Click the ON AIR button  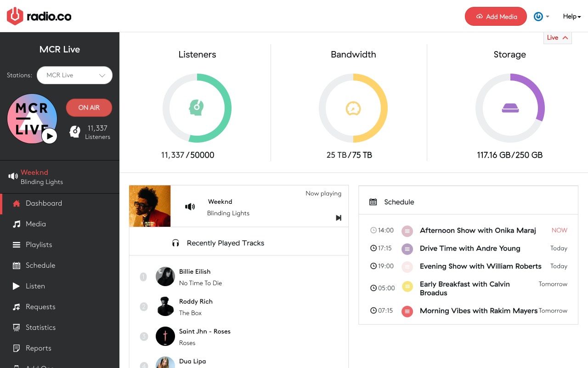tap(89, 108)
